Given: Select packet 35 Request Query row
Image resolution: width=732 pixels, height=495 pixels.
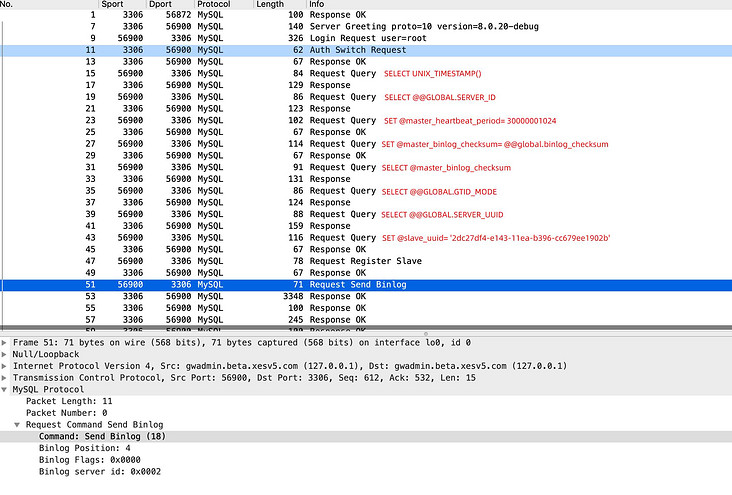Looking at the screenshot, I should (x=366, y=191).
